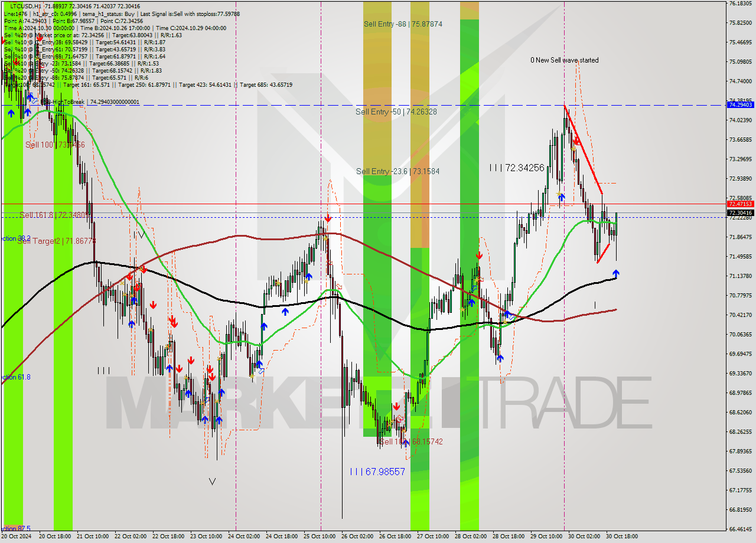This screenshot has width=756, height=543.
Task: Click '24 Oct 02:00' on the time axis
Action: 243,536
